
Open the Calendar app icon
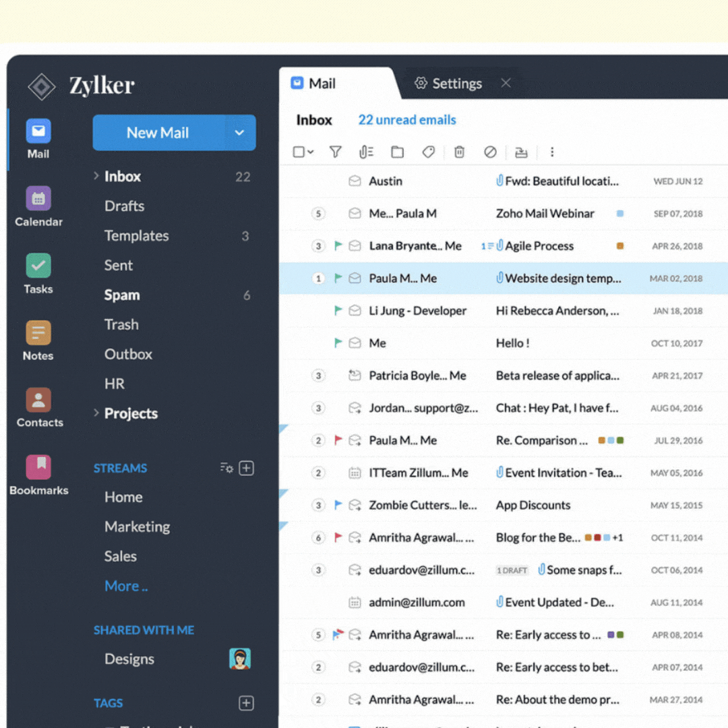38,199
